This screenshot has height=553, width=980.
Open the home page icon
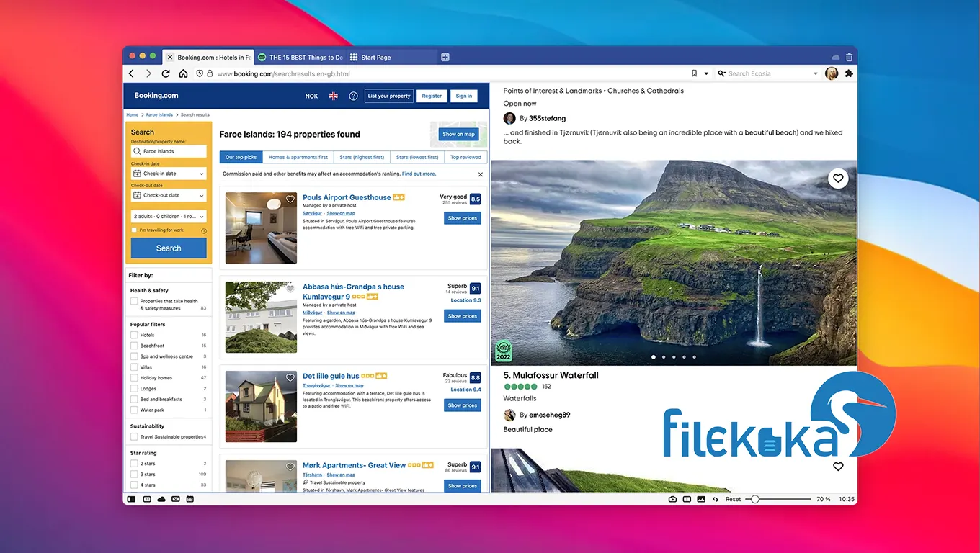(183, 73)
